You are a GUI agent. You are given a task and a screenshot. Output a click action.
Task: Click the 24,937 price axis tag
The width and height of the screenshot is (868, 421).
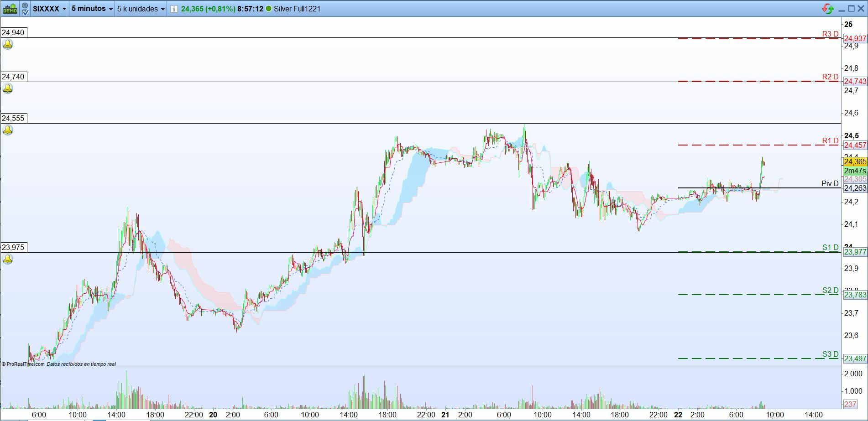pyautogui.click(x=855, y=38)
